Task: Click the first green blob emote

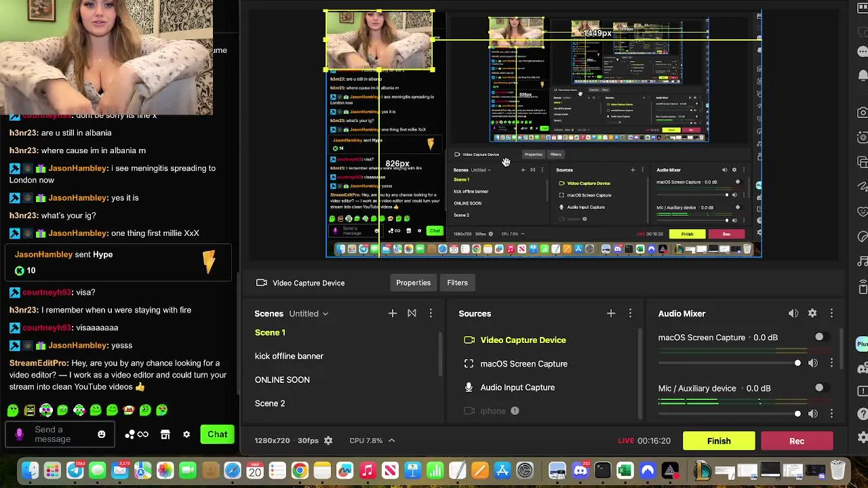Action: click(13, 410)
